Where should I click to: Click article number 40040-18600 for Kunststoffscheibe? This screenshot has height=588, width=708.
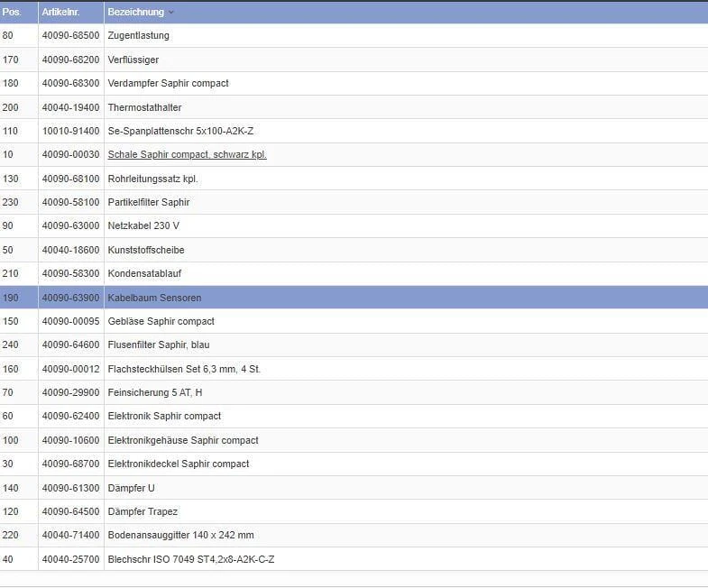[70, 250]
